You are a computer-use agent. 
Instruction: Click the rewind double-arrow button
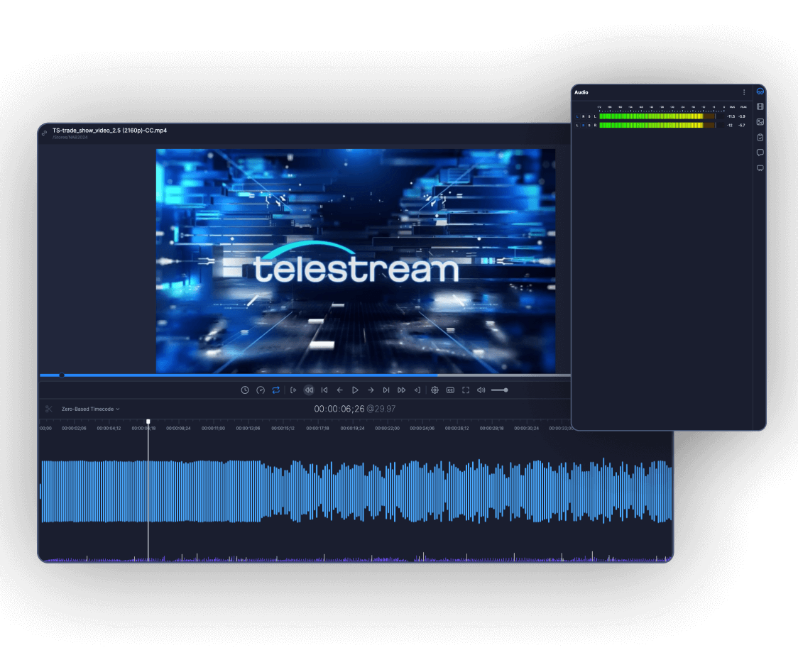pos(309,390)
